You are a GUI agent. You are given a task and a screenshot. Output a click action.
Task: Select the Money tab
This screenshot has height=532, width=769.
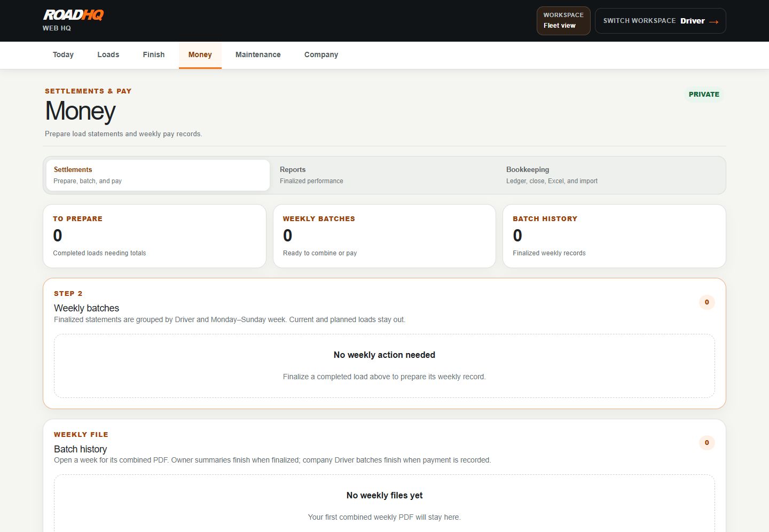coord(200,54)
